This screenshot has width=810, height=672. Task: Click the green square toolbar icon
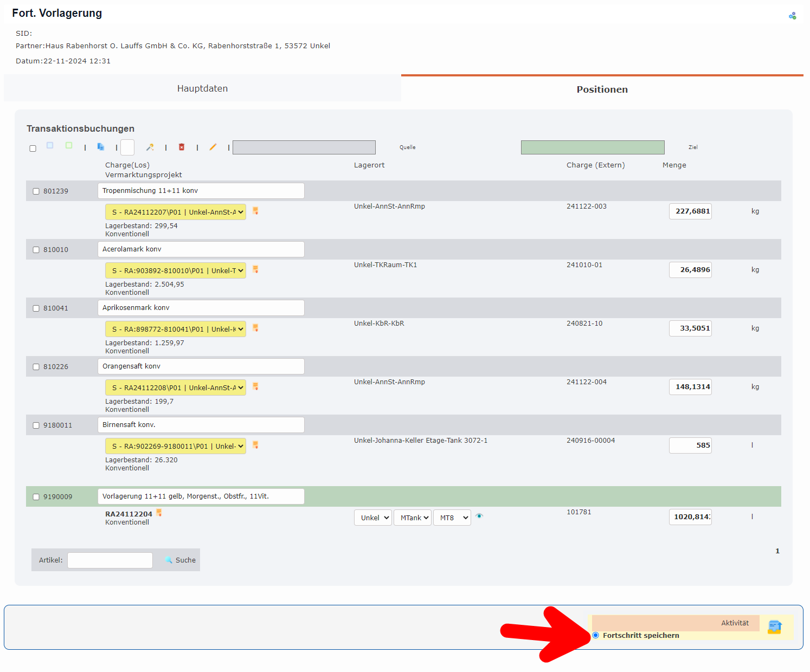tap(69, 145)
